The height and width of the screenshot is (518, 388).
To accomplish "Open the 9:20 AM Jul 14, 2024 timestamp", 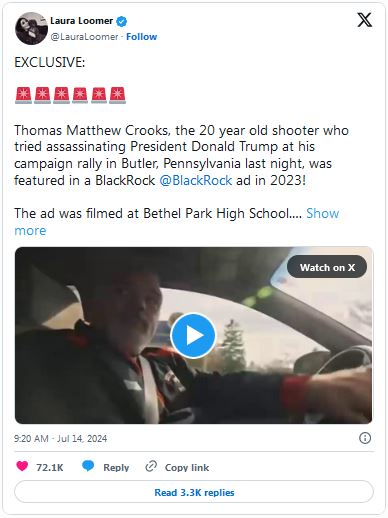I will point(60,438).
